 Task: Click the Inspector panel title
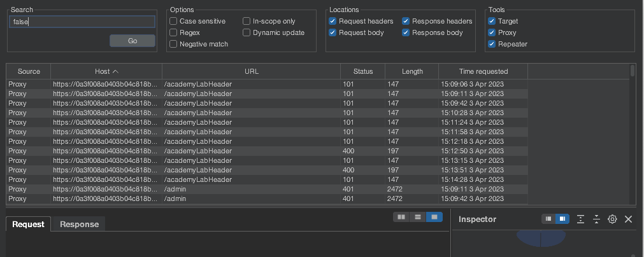[477, 219]
